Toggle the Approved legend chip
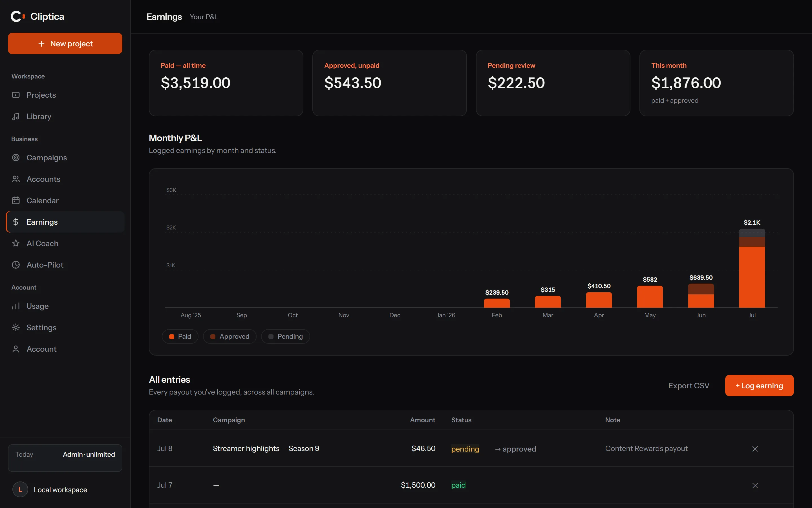This screenshot has width=812, height=508. pyautogui.click(x=230, y=336)
